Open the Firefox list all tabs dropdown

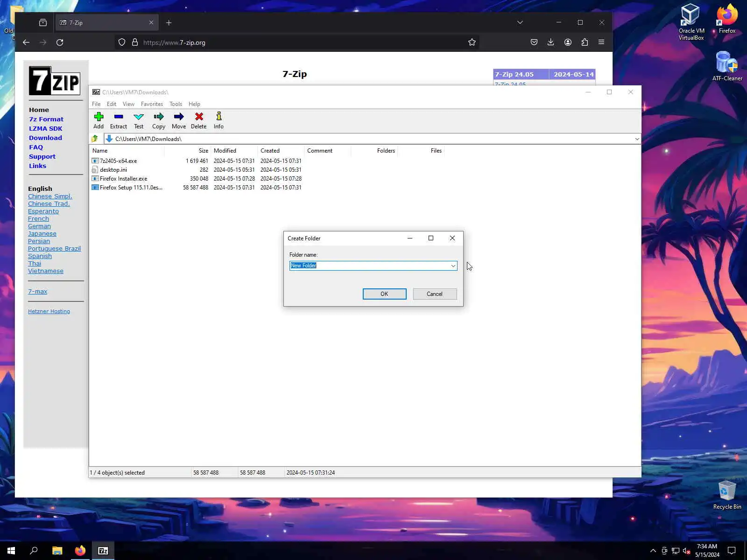520,22
